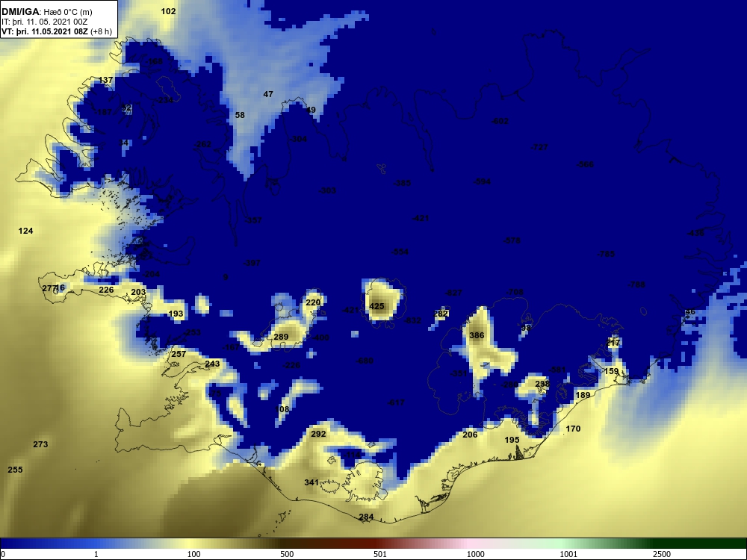
Task: Click legend label '1' on color scale
Action: [96, 554]
